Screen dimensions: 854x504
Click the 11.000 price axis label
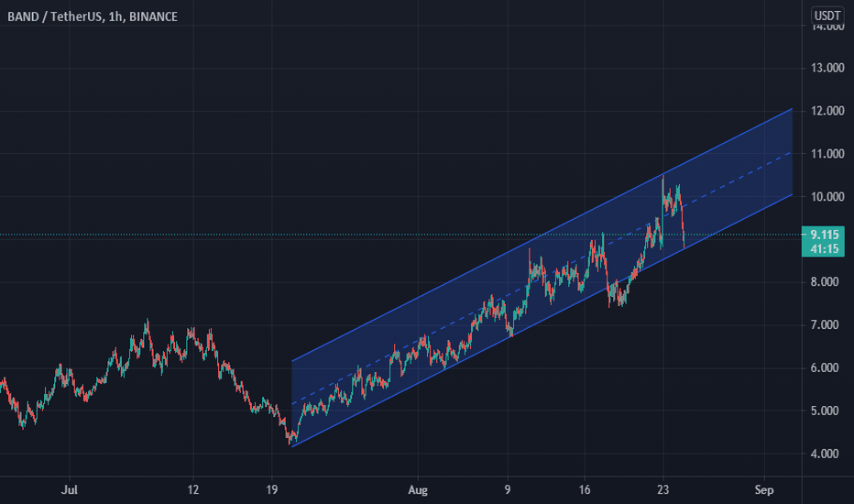pos(827,154)
